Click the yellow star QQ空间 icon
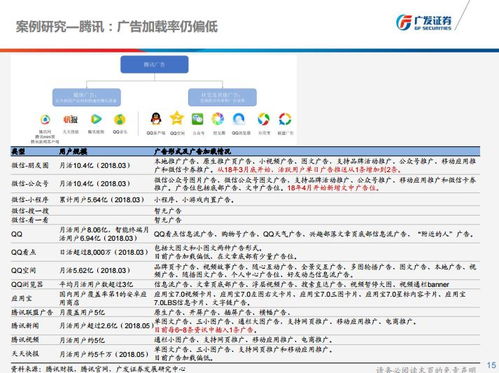The image size is (499, 373). 177,118
